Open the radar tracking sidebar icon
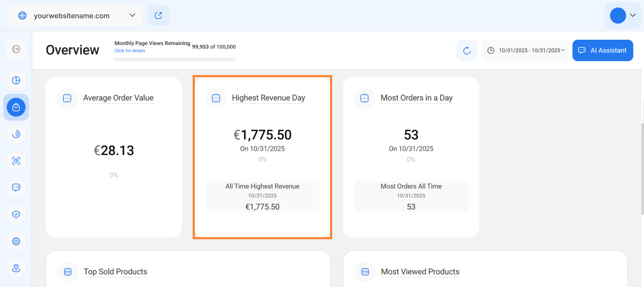This screenshot has width=644, height=287. point(16,134)
